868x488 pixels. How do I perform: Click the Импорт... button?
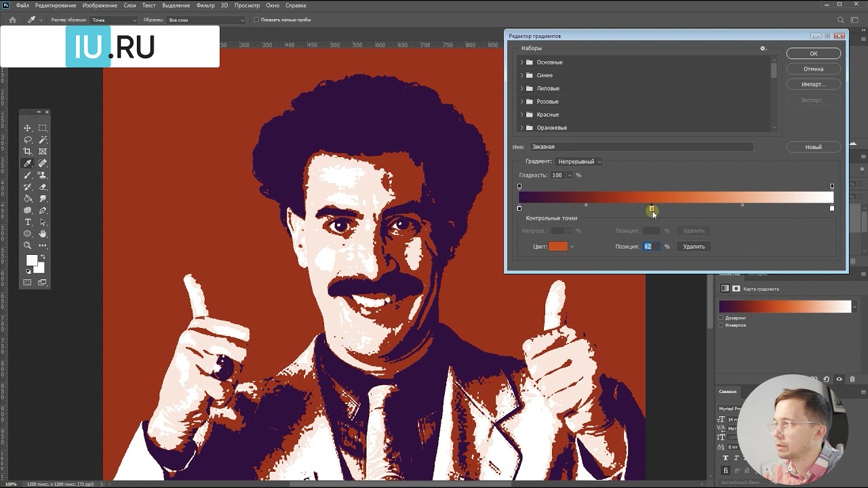814,84
